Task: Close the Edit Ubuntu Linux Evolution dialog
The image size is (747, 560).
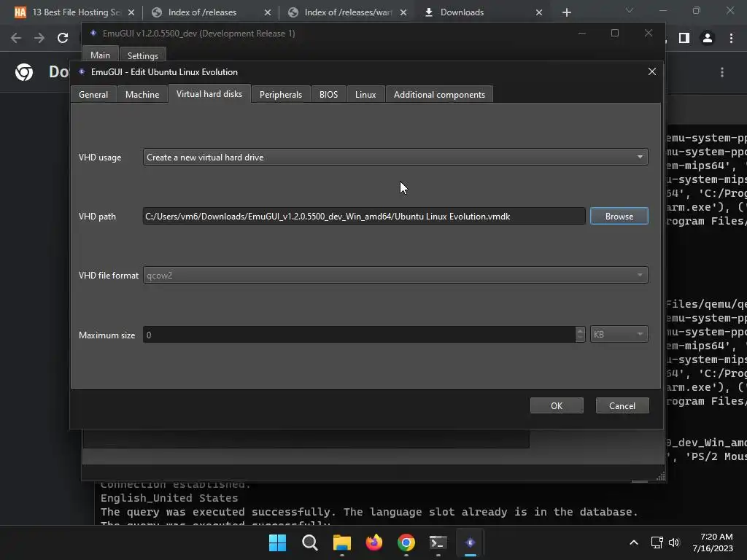Action: click(x=651, y=71)
